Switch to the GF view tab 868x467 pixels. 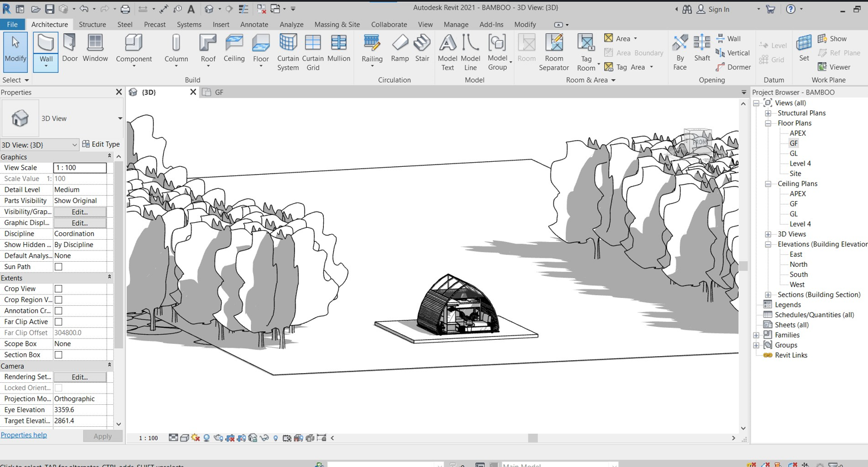pyautogui.click(x=219, y=92)
